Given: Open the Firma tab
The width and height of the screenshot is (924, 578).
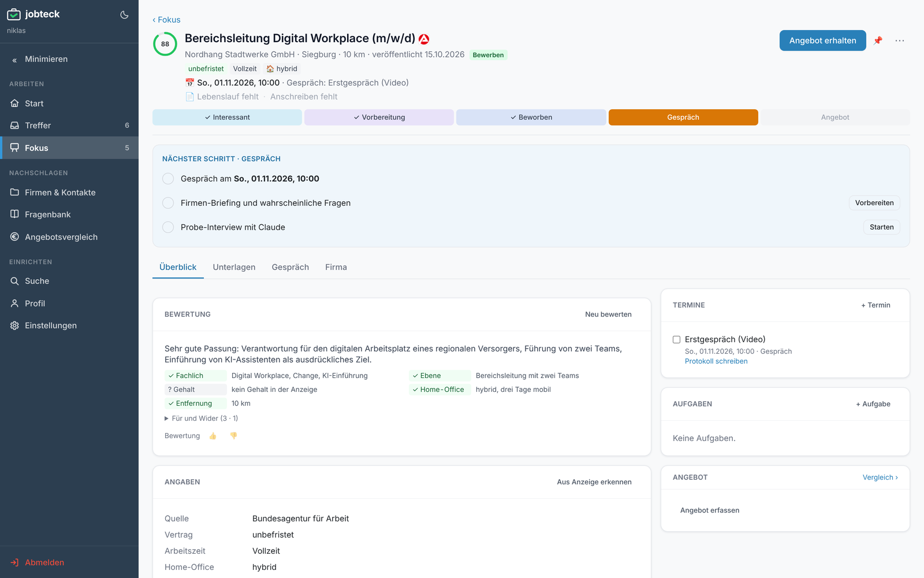Looking at the screenshot, I should [x=336, y=267].
